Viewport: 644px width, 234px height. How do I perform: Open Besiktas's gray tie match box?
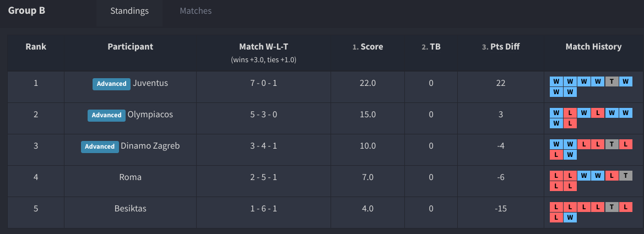click(x=611, y=207)
